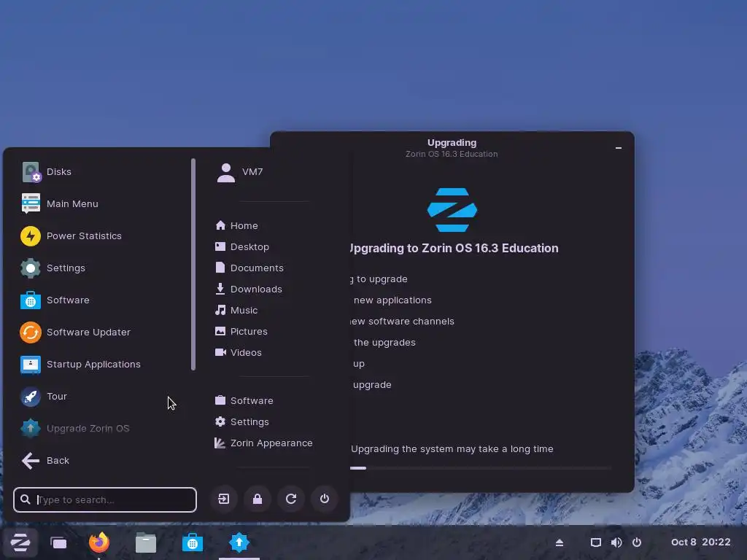Image resolution: width=747 pixels, height=560 pixels.
Task: Open the Home folder shortcut
Action: 237,226
